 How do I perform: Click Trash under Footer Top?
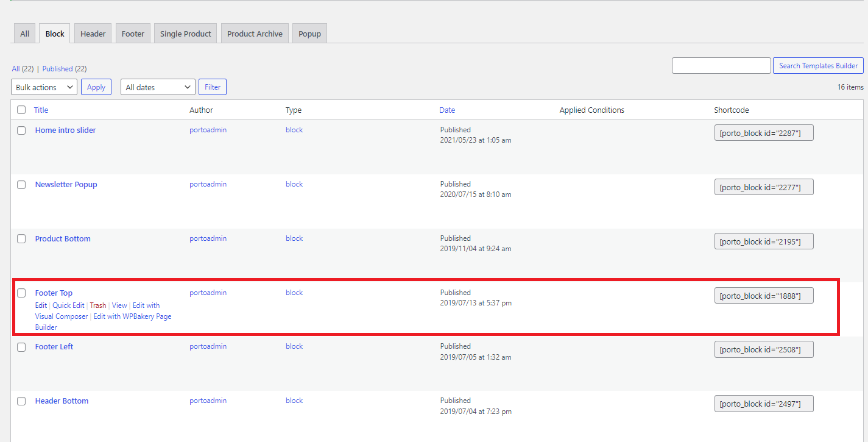(x=98, y=305)
